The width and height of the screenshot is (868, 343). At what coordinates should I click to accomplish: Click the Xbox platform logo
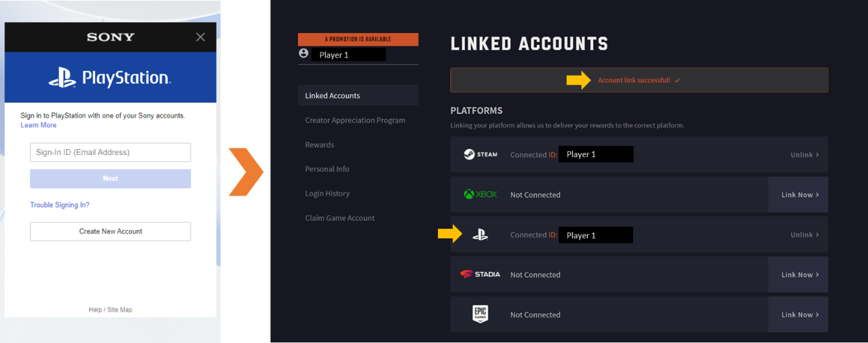point(480,194)
